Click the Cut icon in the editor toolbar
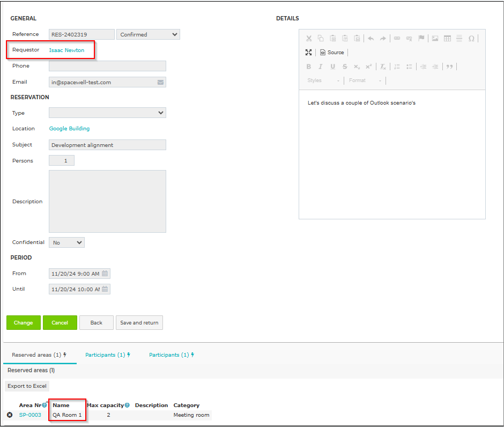The image size is (504, 428). coord(309,39)
